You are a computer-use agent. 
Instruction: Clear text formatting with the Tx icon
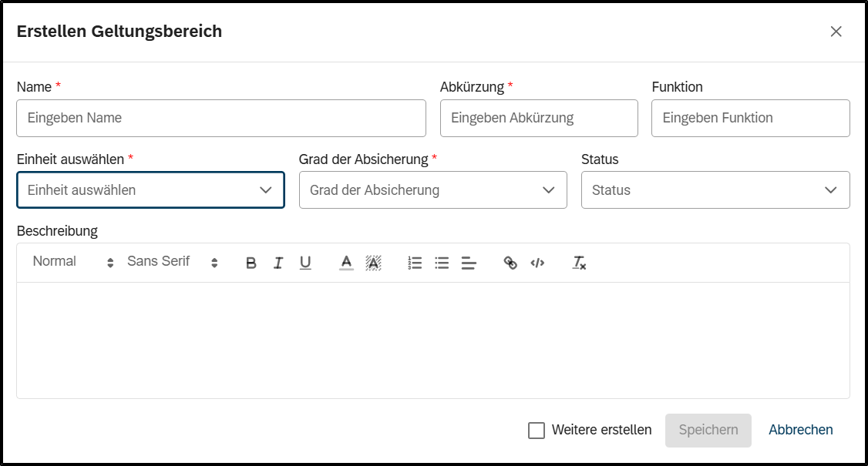point(578,263)
